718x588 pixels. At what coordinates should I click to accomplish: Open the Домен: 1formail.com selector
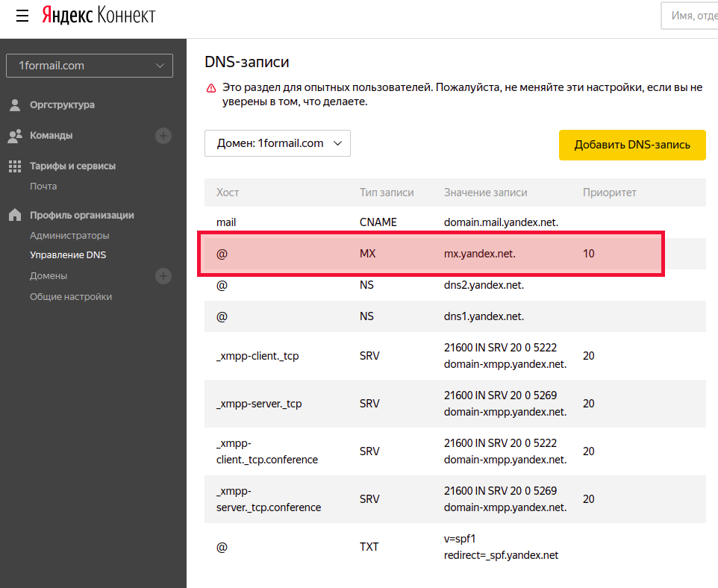pyautogui.click(x=278, y=143)
